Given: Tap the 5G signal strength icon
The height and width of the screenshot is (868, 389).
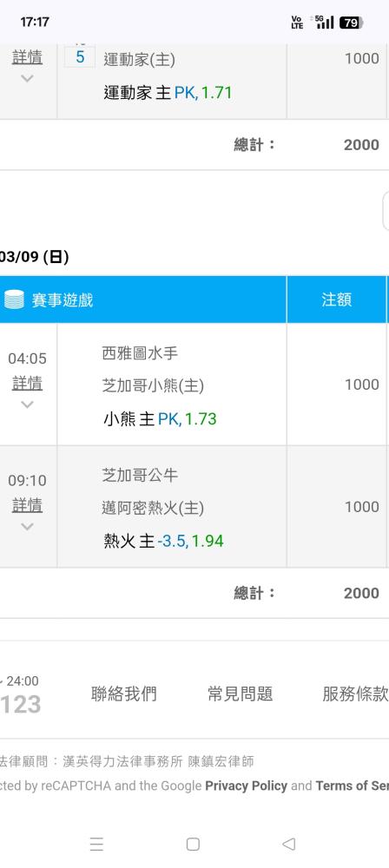Looking at the screenshot, I should (x=324, y=23).
